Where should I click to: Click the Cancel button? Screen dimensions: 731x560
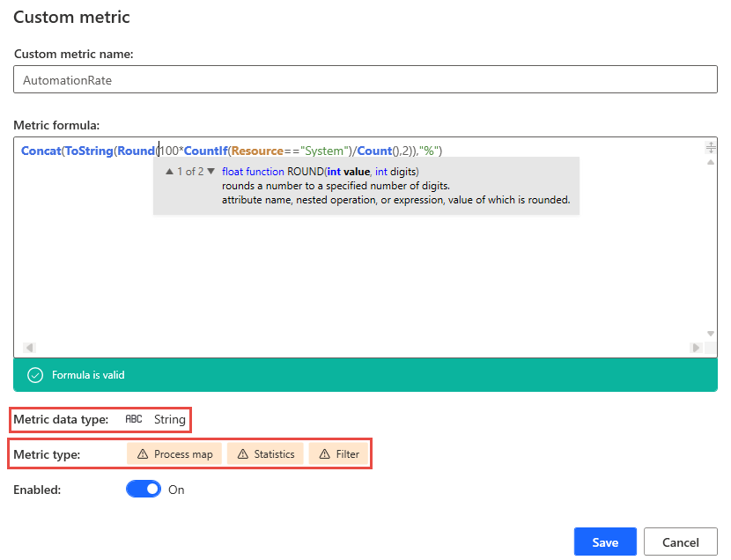680,542
